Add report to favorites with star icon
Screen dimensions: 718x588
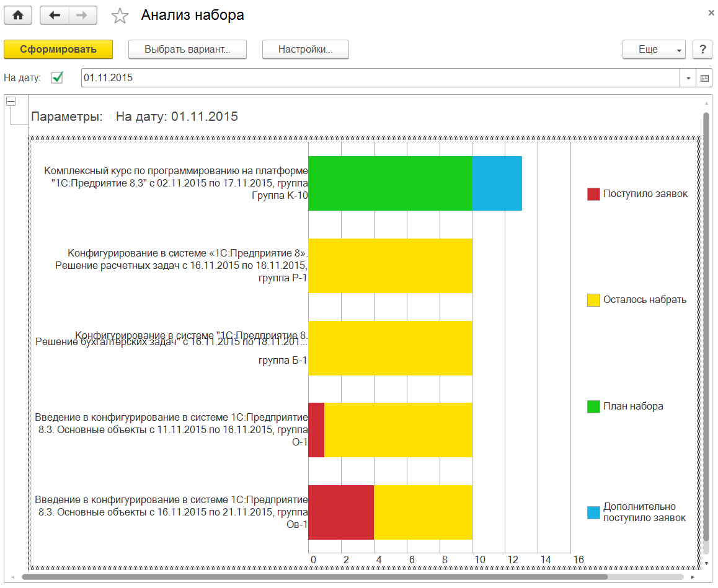(x=119, y=16)
